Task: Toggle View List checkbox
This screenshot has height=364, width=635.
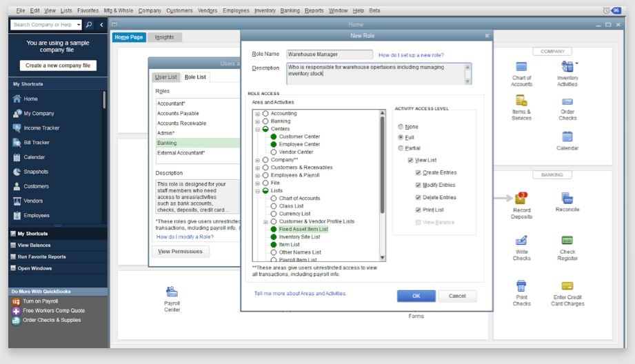Action: (410, 161)
